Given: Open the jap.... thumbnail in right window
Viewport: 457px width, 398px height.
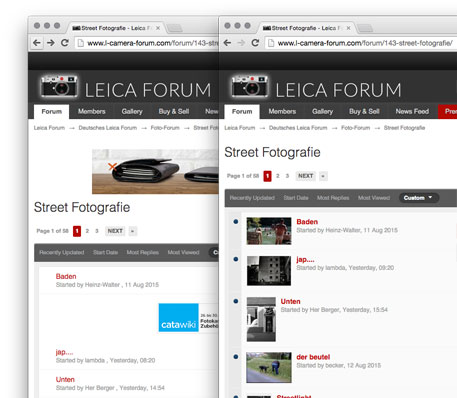Looking at the screenshot, I should point(269,271).
